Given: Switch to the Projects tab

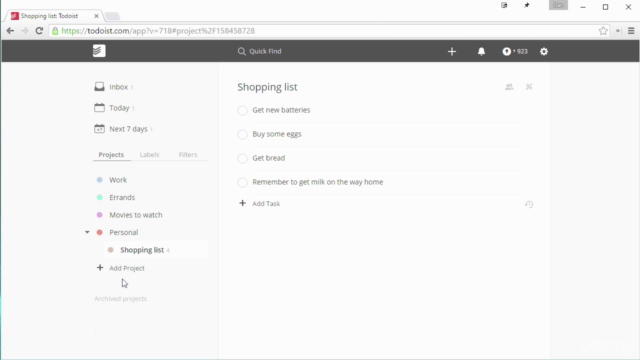Looking at the screenshot, I should coord(111,155).
